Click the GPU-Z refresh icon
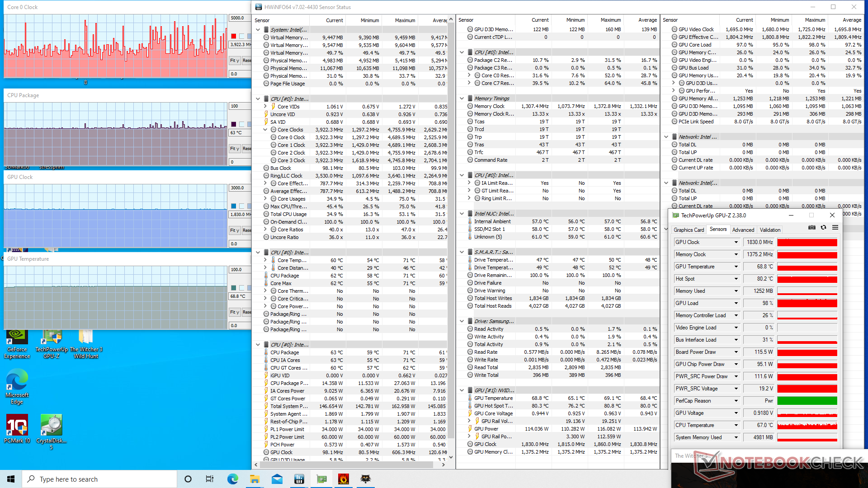 click(823, 228)
